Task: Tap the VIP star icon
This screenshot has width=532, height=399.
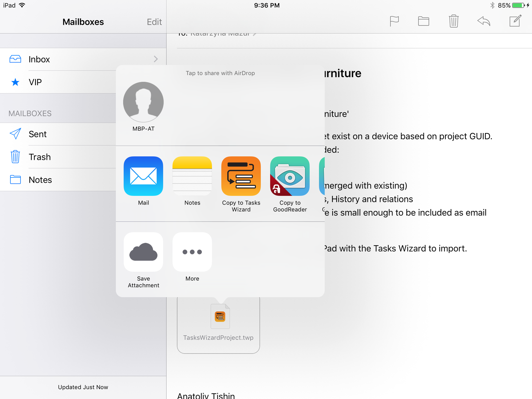Action: click(15, 82)
